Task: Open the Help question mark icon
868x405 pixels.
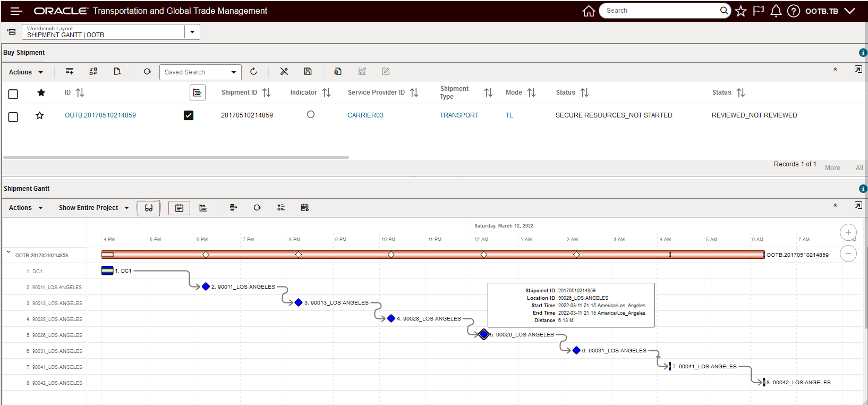Action: [x=794, y=11]
